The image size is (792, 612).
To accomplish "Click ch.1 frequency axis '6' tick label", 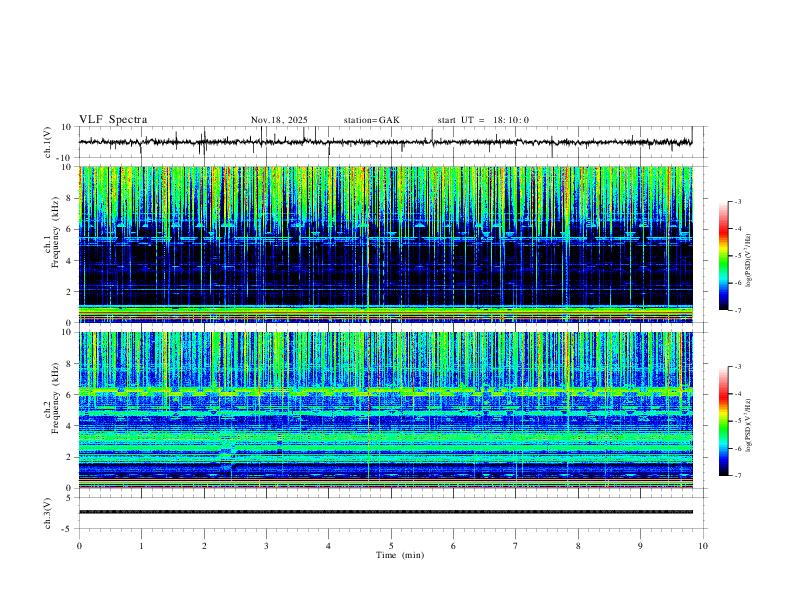I will tap(70, 229).
